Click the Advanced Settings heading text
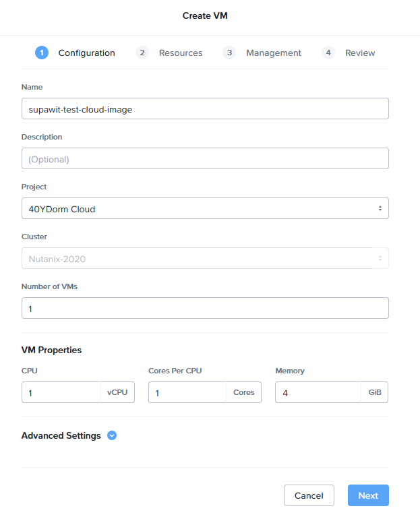The image size is (420, 525). tap(61, 435)
